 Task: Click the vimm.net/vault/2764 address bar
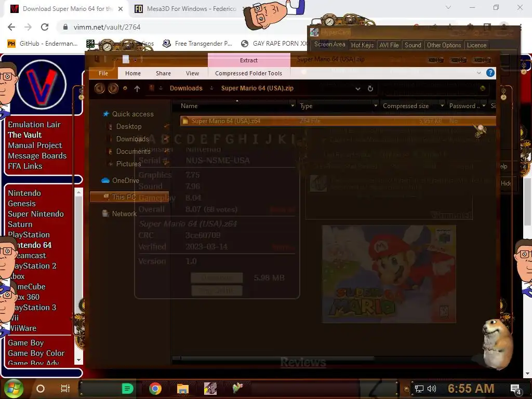[x=107, y=27]
